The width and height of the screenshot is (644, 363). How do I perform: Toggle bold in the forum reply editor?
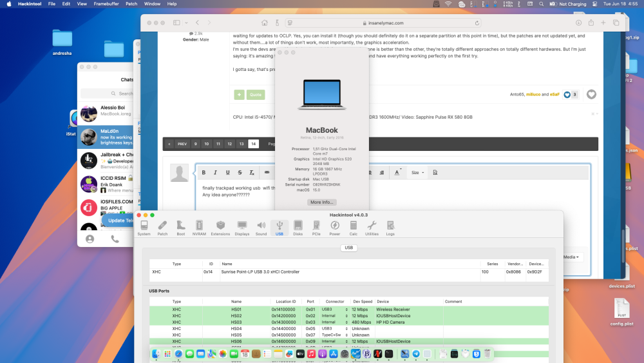point(204,173)
